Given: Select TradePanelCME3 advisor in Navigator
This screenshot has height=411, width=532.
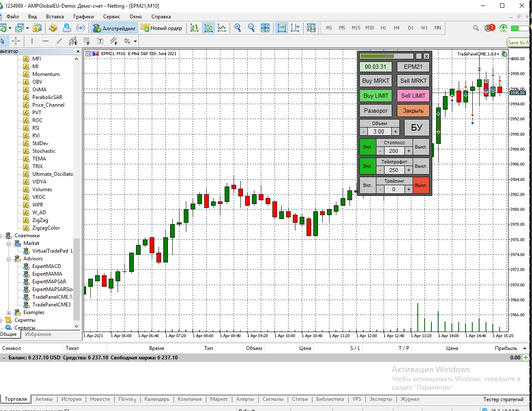Looking at the screenshot, I should (x=51, y=305).
